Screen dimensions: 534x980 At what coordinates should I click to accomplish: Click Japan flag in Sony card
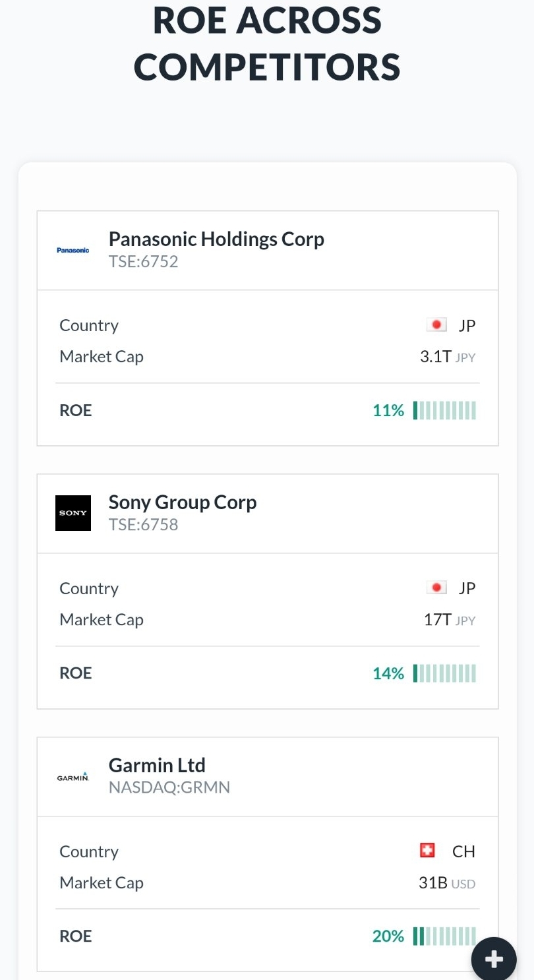[436, 588]
